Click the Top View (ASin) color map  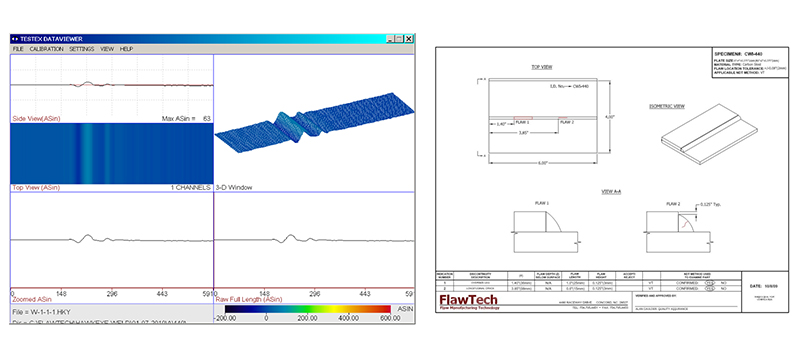pos(112,153)
